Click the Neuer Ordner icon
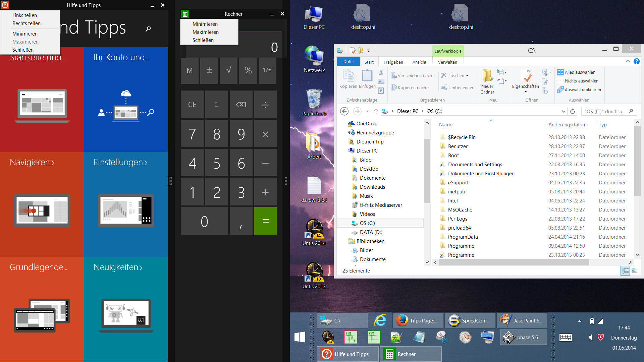644x362 pixels. (487, 76)
